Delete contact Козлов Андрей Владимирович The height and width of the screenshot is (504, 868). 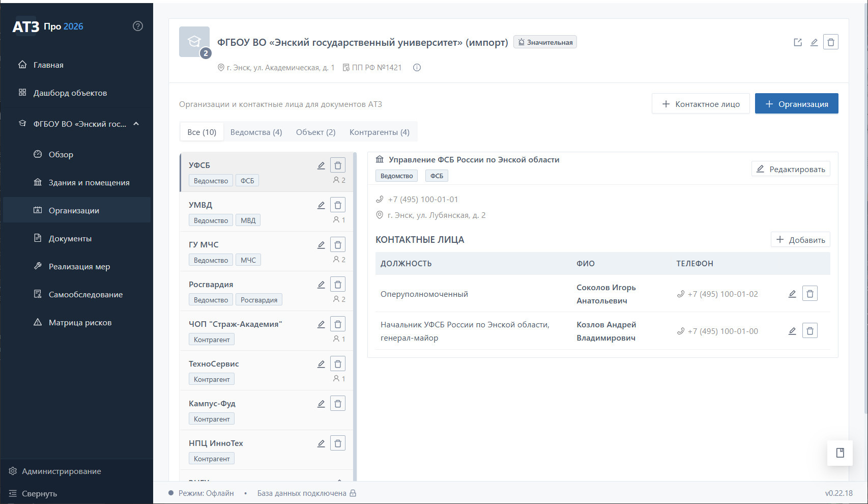pos(810,331)
